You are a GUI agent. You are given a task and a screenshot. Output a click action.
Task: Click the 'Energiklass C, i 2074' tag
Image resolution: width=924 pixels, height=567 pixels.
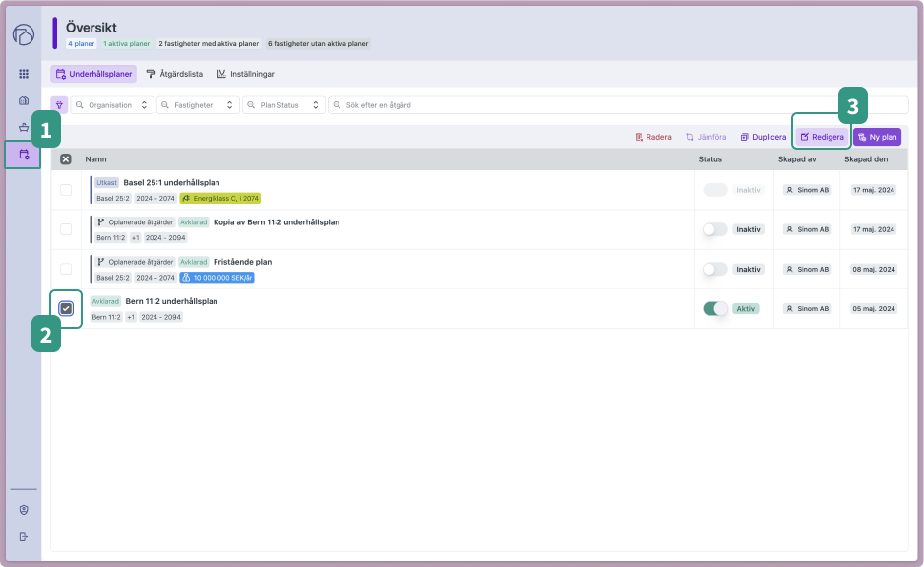point(220,198)
